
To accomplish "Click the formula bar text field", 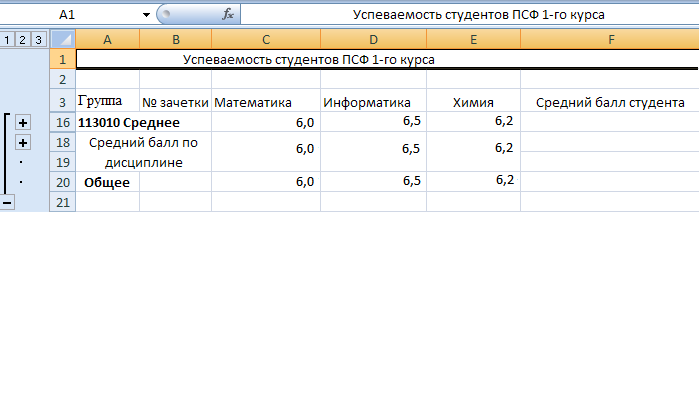I will click(470, 15).
